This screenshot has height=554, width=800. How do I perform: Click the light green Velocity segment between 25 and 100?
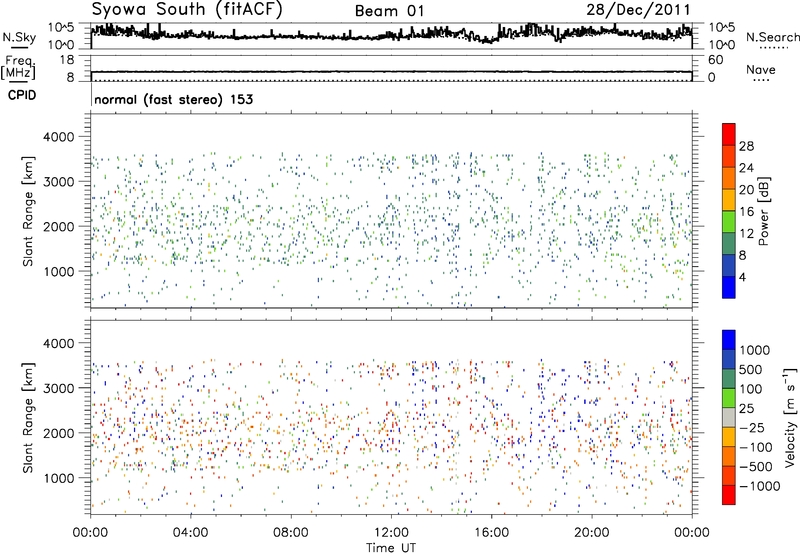click(x=729, y=398)
